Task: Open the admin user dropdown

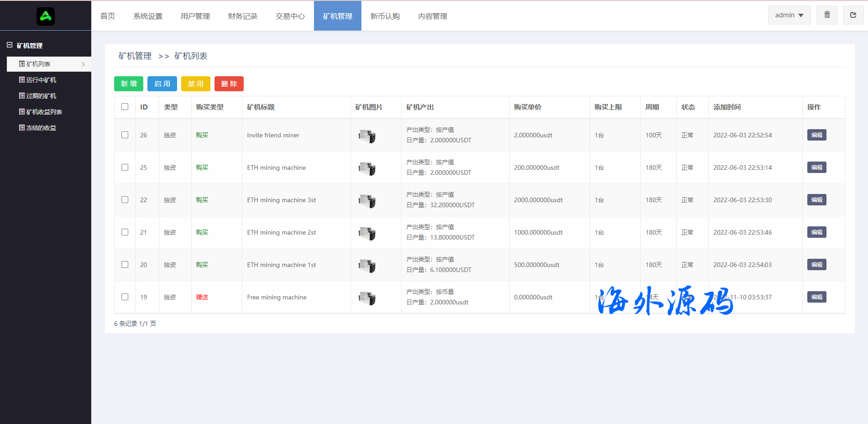Action: click(x=789, y=15)
